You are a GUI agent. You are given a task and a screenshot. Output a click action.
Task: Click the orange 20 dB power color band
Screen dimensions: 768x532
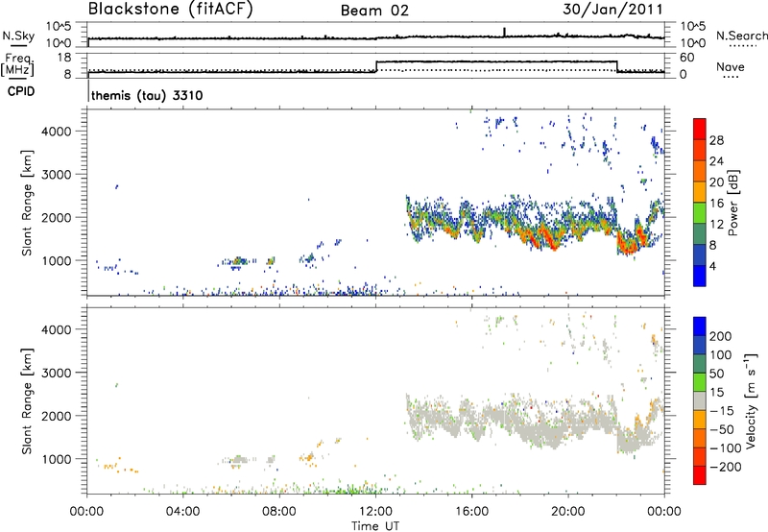(699, 171)
